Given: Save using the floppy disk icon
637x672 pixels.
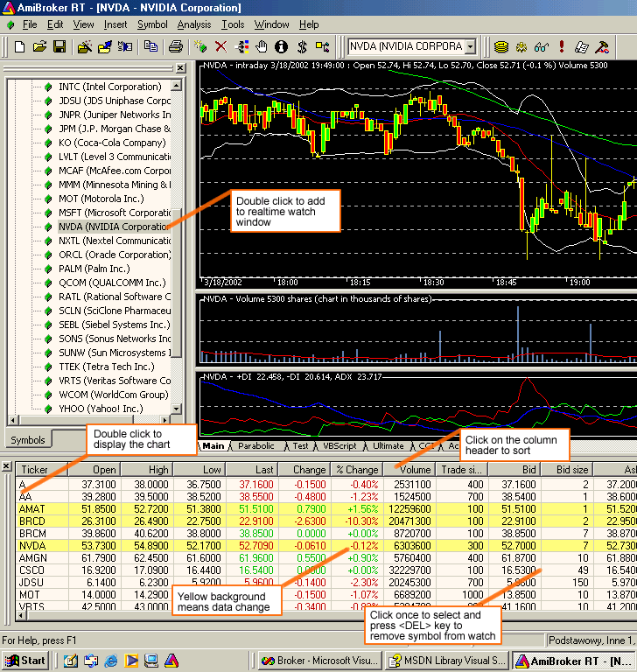Looking at the screenshot, I should click(x=59, y=46).
